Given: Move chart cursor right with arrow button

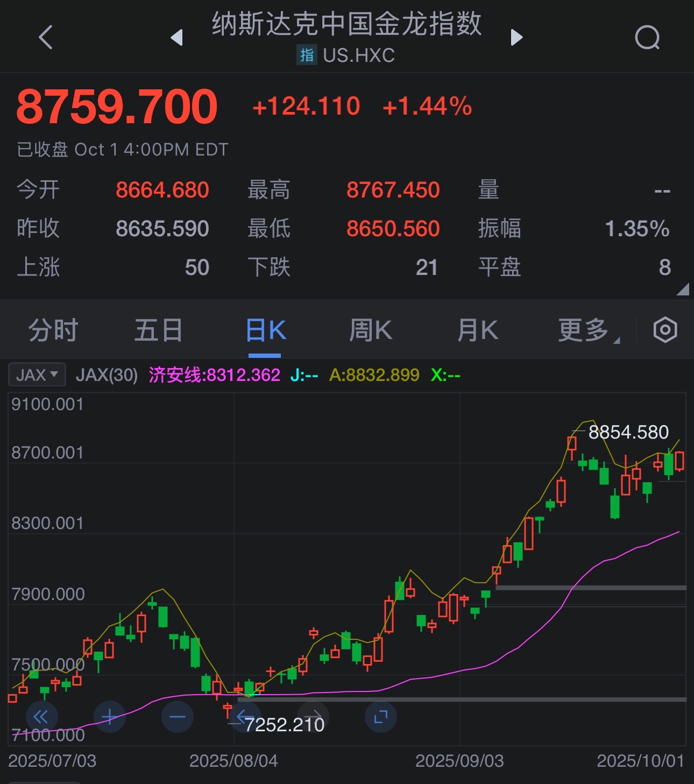Looking at the screenshot, I should [x=313, y=716].
